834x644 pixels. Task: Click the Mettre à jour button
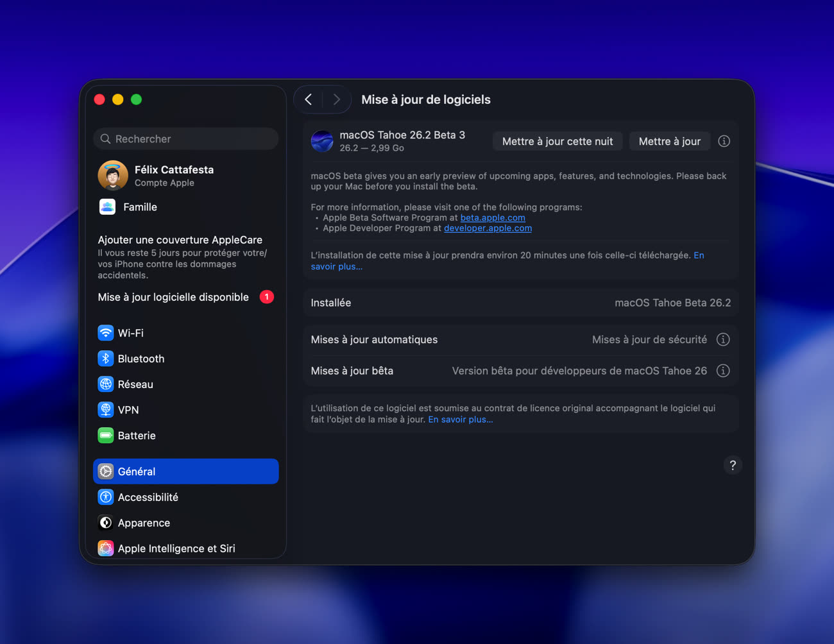(669, 141)
